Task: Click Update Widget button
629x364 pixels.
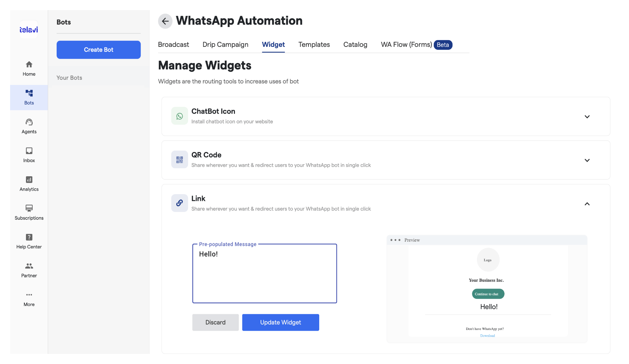Action: [280, 323]
